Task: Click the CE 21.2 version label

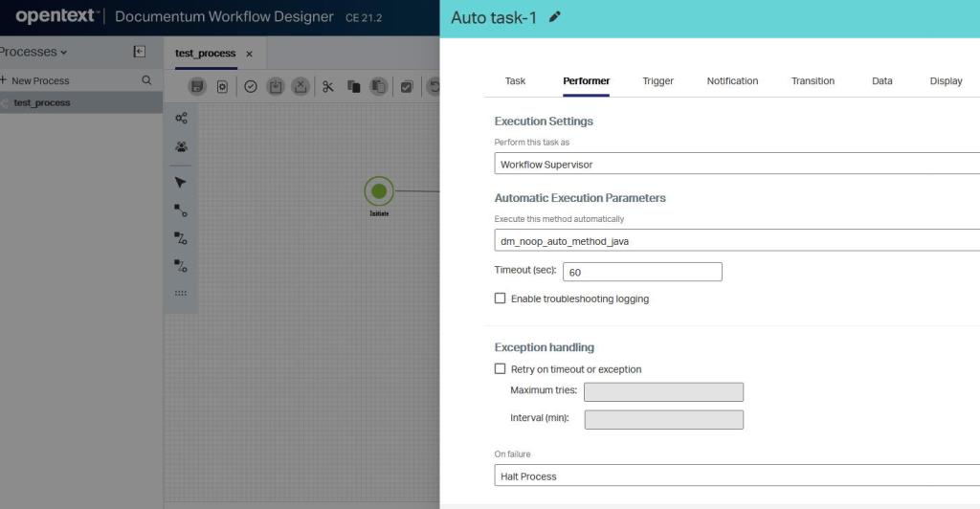Action: point(364,17)
